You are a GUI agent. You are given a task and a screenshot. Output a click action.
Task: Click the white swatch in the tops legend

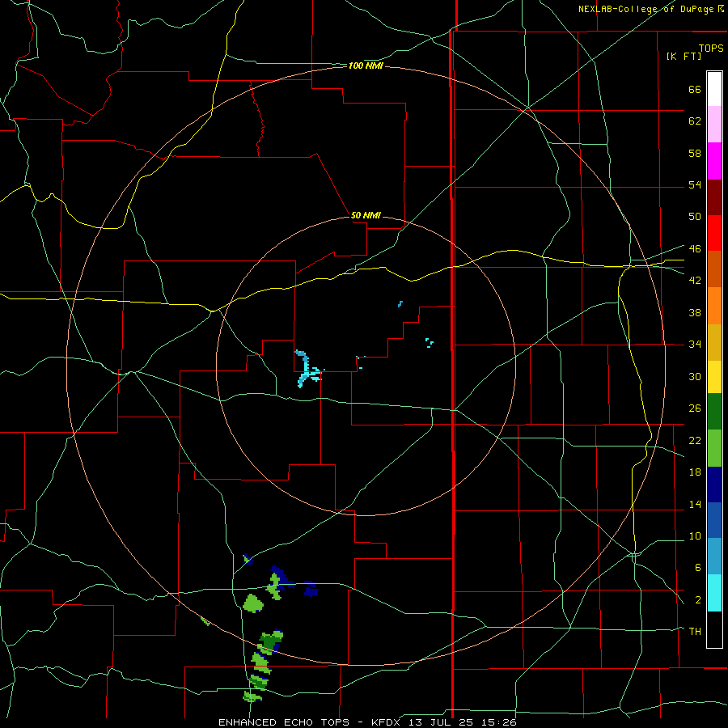click(x=714, y=89)
